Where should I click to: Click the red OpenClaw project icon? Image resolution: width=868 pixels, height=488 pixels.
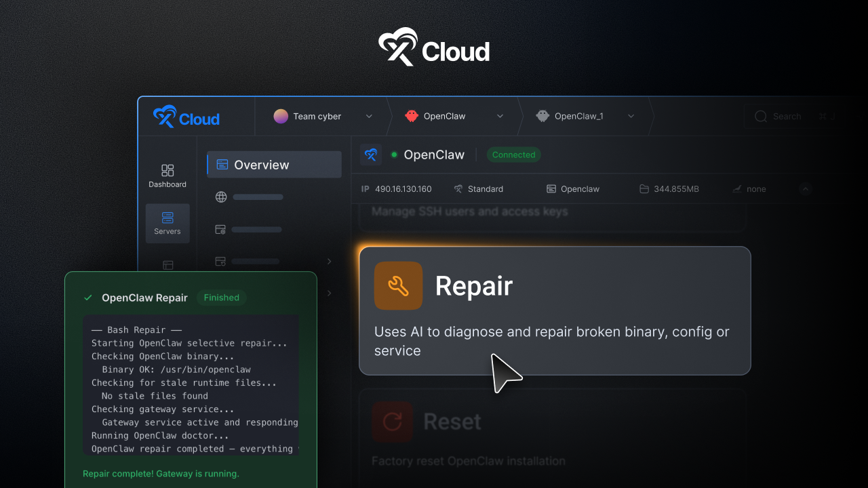pos(411,116)
